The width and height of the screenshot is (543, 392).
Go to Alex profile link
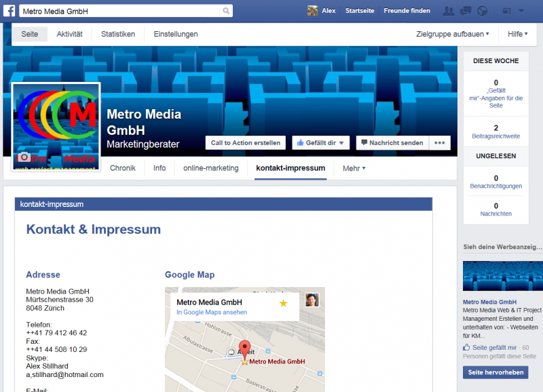[329, 11]
